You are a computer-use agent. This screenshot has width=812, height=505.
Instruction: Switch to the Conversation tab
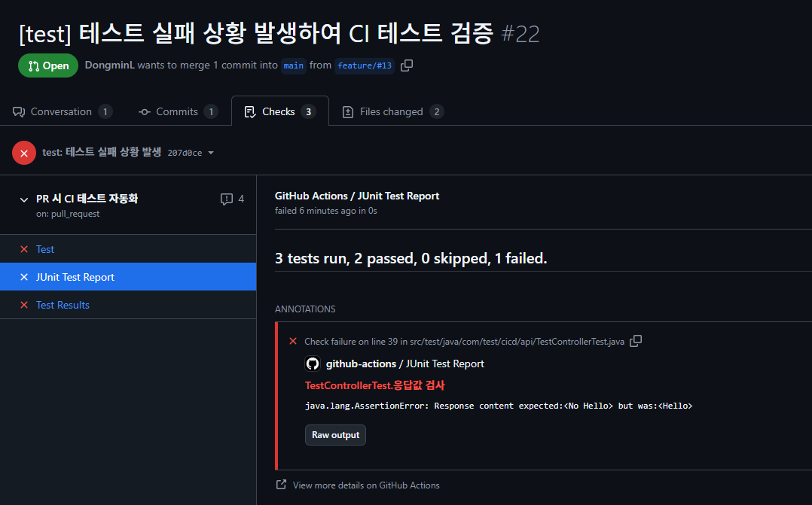62,111
